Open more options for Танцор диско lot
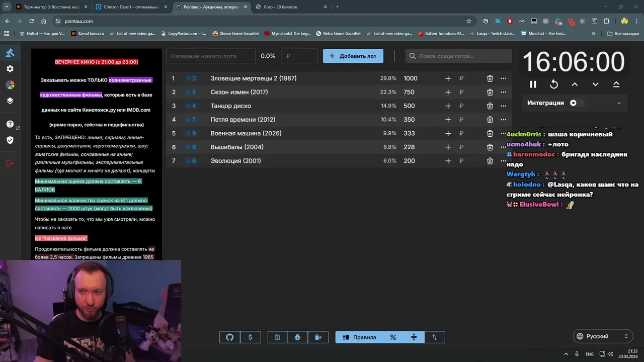Image resolution: width=644 pixels, height=362 pixels. [504, 106]
